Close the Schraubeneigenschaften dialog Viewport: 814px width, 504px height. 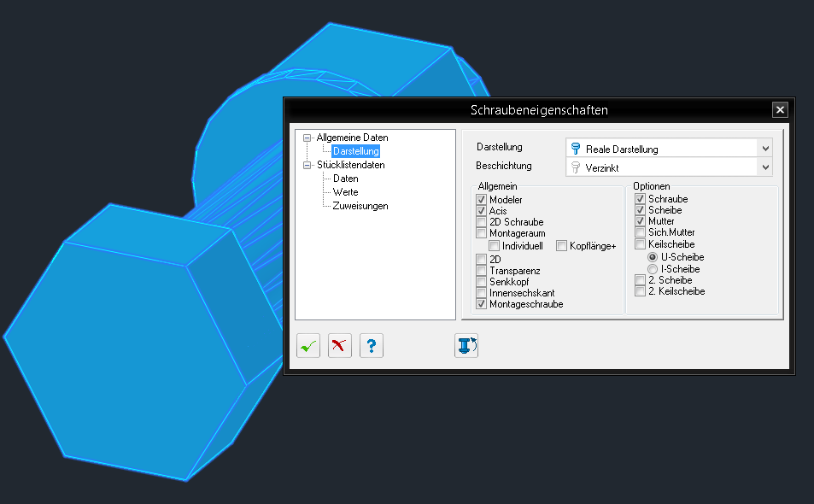780,110
